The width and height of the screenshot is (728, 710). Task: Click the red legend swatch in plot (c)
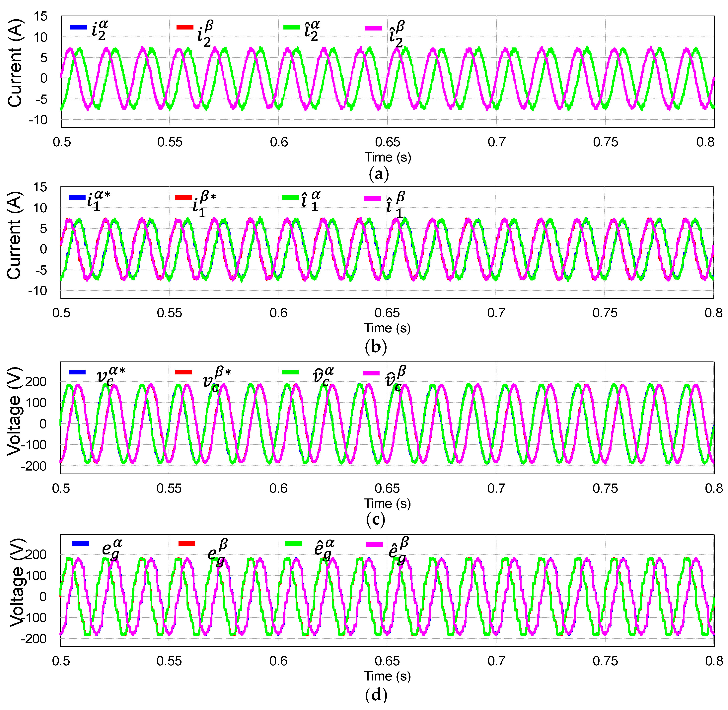(184, 372)
